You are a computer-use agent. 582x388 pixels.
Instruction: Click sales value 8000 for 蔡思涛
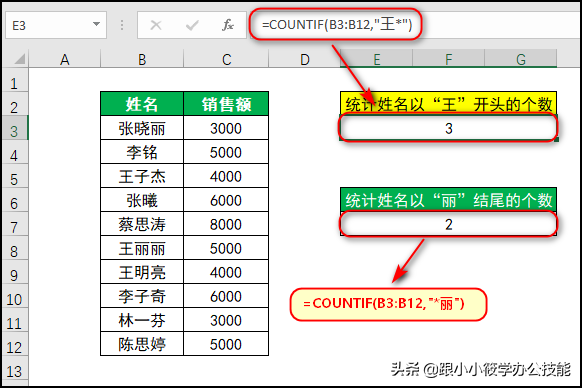click(226, 224)
